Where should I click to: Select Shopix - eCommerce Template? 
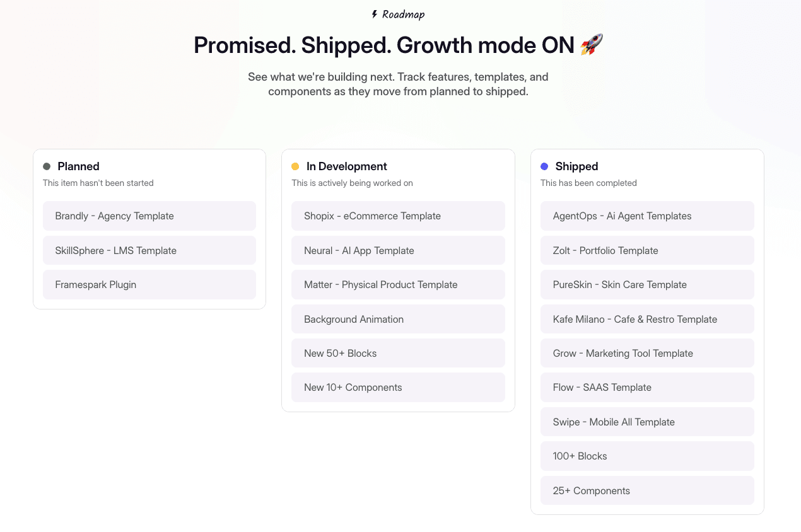(398, 216)
